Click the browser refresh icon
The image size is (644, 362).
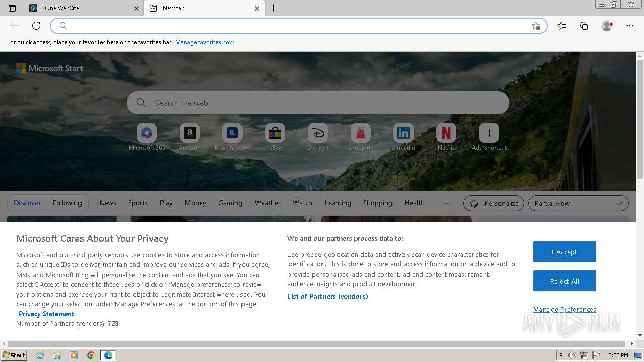(36, 26)
